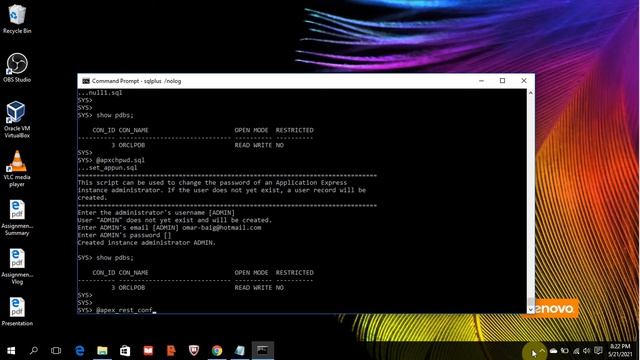Open the volume speaker tray icon

(587, 351)
